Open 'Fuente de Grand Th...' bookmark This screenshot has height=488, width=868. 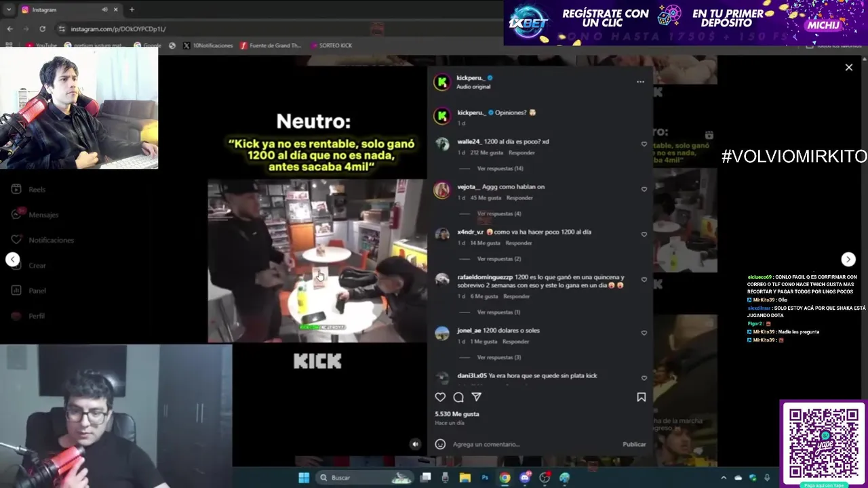[270, 45]
